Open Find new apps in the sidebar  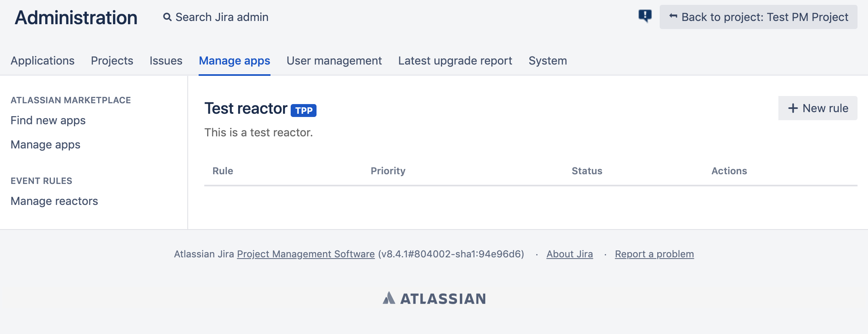click(48, 120)
